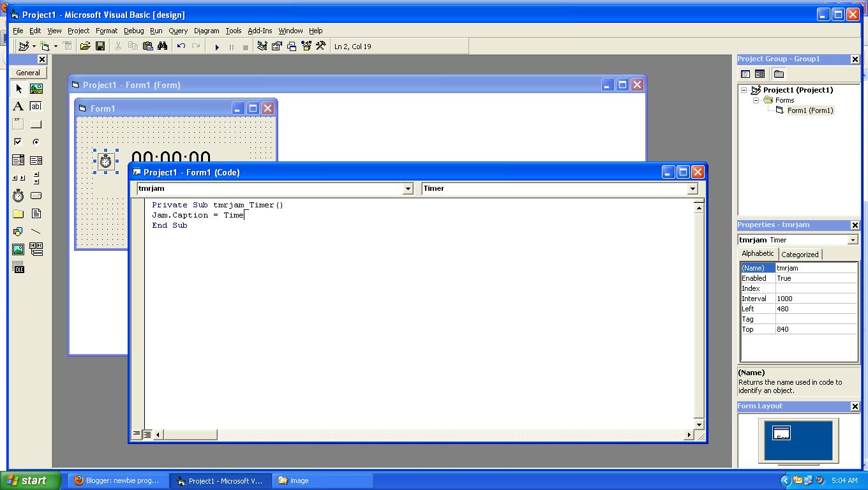The width and height of the screenshot is (868, 490).
Task: Open Find with the binoculars icon
Action: pos(163,46)
